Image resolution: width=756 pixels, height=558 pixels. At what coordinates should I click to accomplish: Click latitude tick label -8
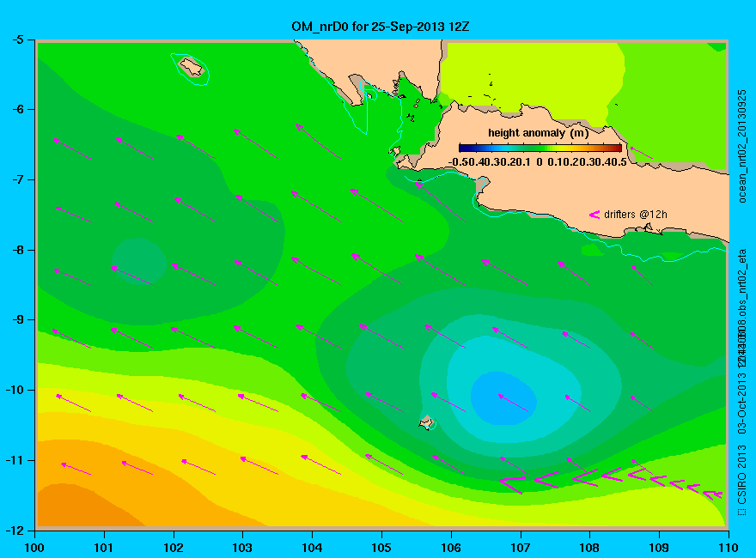pos(17,250)
